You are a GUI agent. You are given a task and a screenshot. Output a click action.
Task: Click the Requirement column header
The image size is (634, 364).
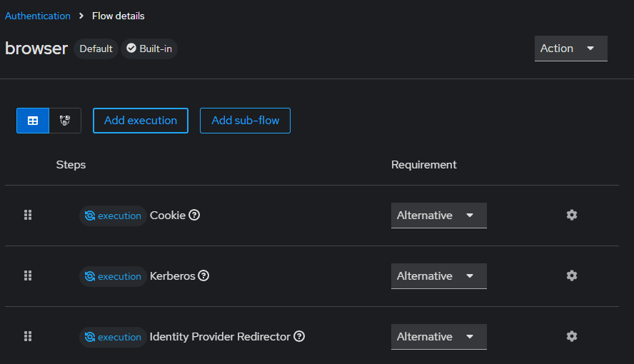tap(424, 165)
